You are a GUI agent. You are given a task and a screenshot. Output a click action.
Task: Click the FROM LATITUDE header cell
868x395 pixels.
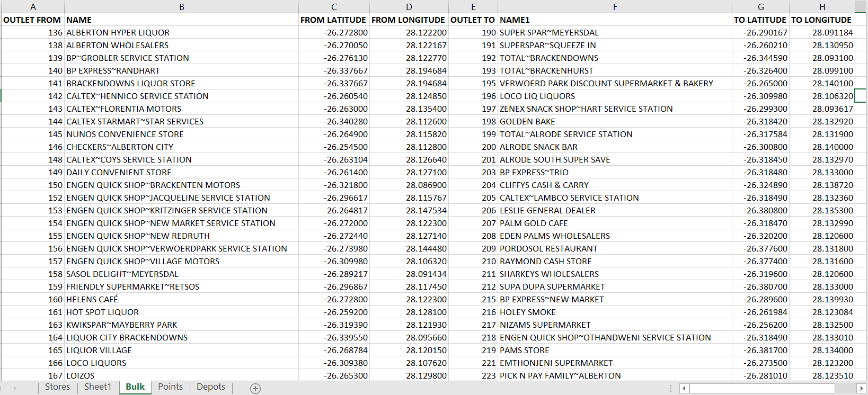point(334,20)
